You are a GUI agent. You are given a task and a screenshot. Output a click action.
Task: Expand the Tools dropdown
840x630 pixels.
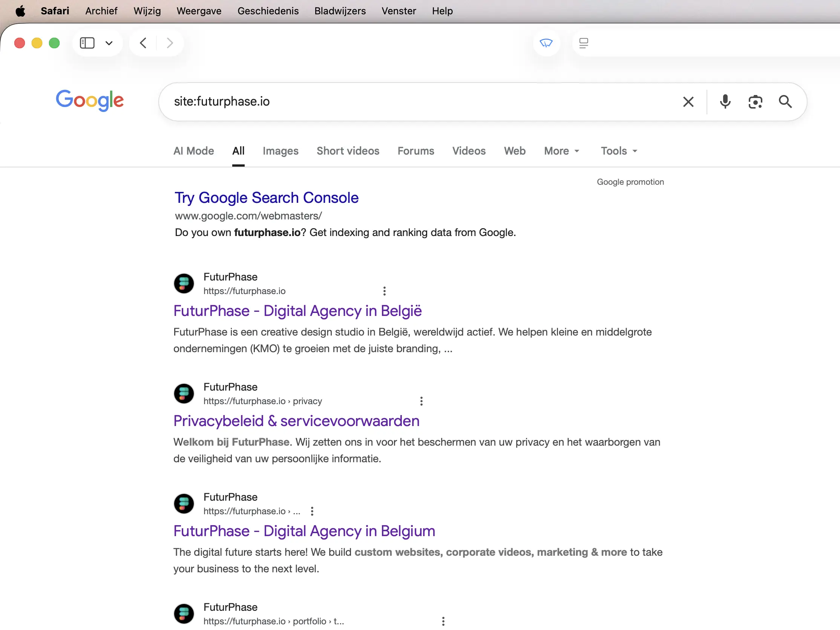(x=619, y=151)
